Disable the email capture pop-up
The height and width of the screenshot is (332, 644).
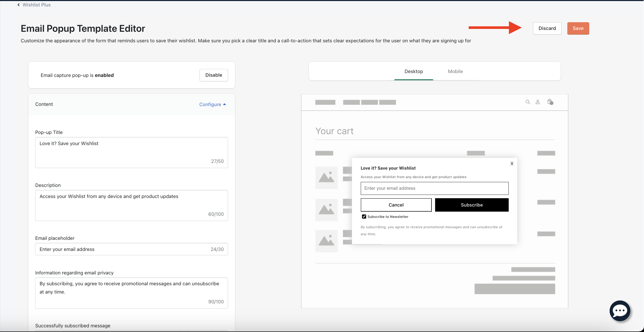click(x=214, y=75)
